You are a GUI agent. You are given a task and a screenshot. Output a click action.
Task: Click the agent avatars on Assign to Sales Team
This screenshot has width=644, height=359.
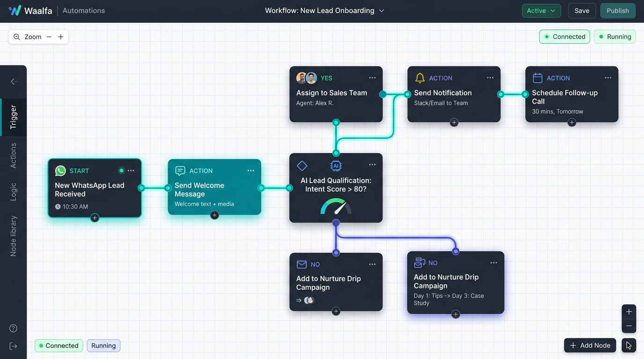[307, 78]
